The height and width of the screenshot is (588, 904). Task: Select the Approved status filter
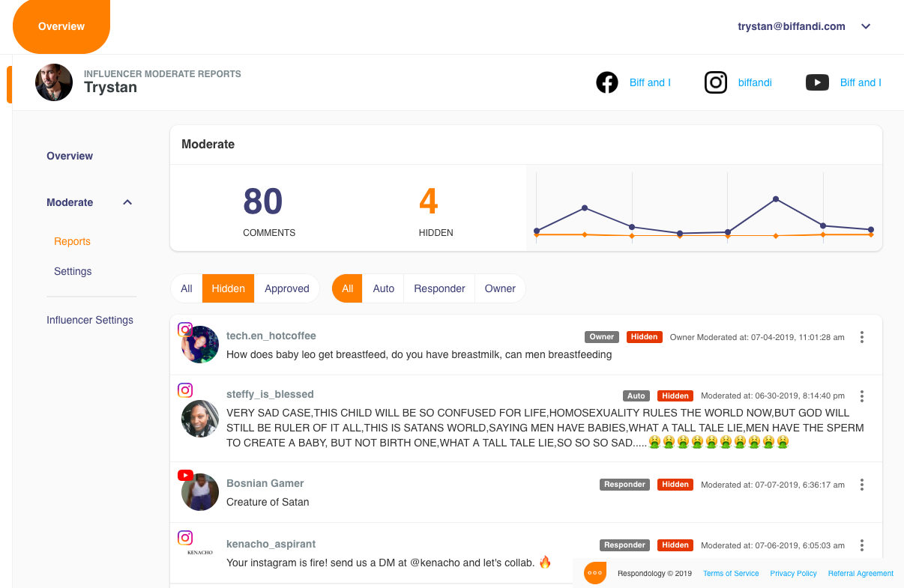[x=287, y=288]
